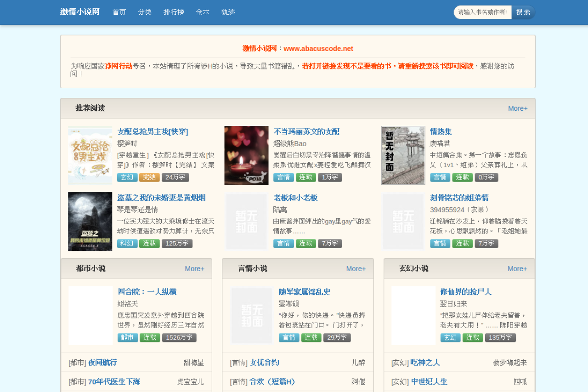Open the 排行榜 rankings menu item

174,12
